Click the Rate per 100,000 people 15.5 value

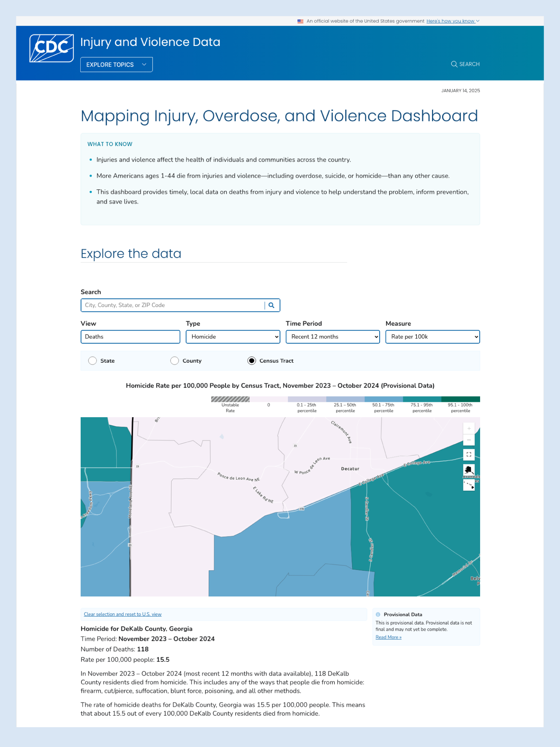point(163,660)
